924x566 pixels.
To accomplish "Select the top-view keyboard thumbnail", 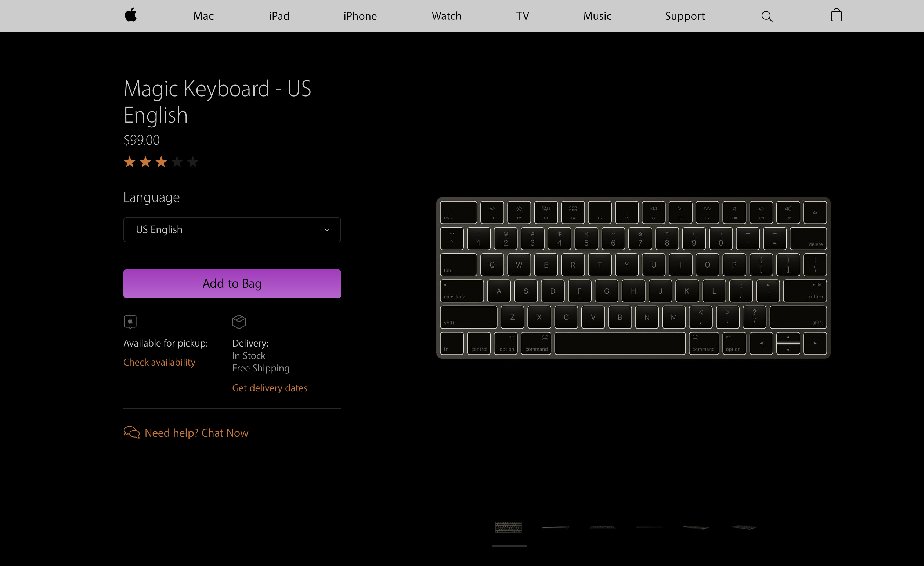I will (x=509, y=527).
